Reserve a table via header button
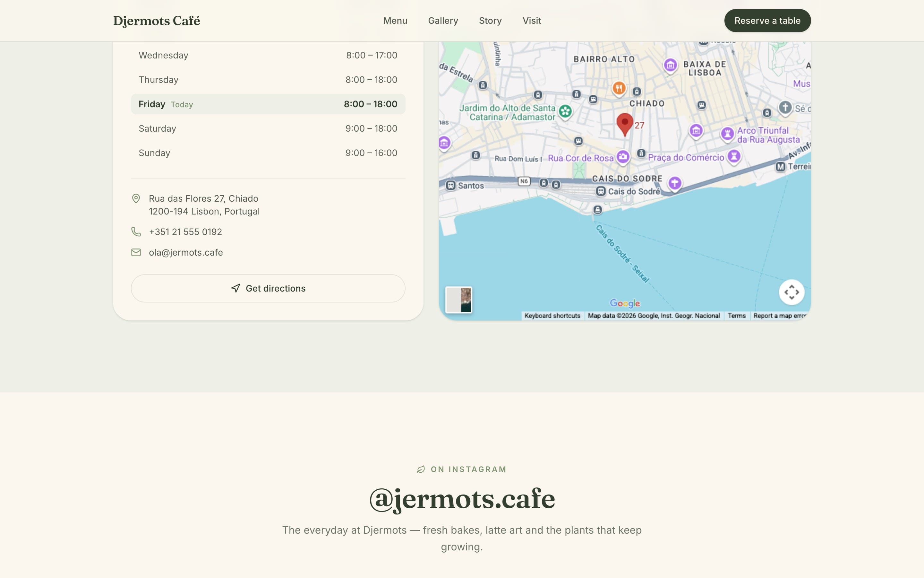 (767, 21)
